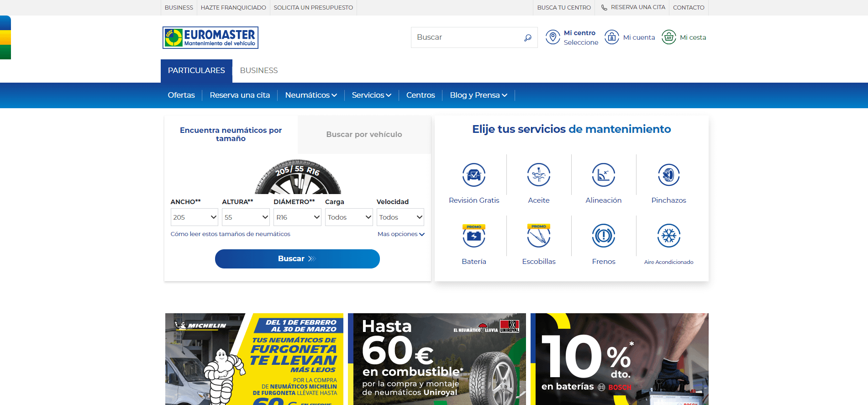Select the Aire Acondicionado snowflake icon
Image resolution: width=868 pixels, height=405 pixels.
click(669, 236)
